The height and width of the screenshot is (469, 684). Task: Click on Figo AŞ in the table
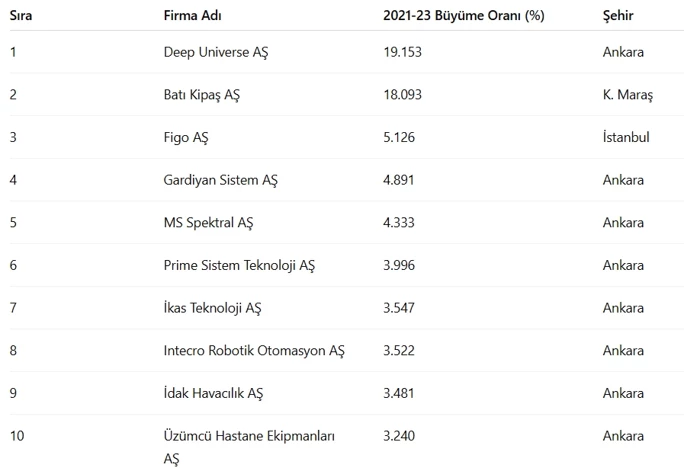(186, 137)
